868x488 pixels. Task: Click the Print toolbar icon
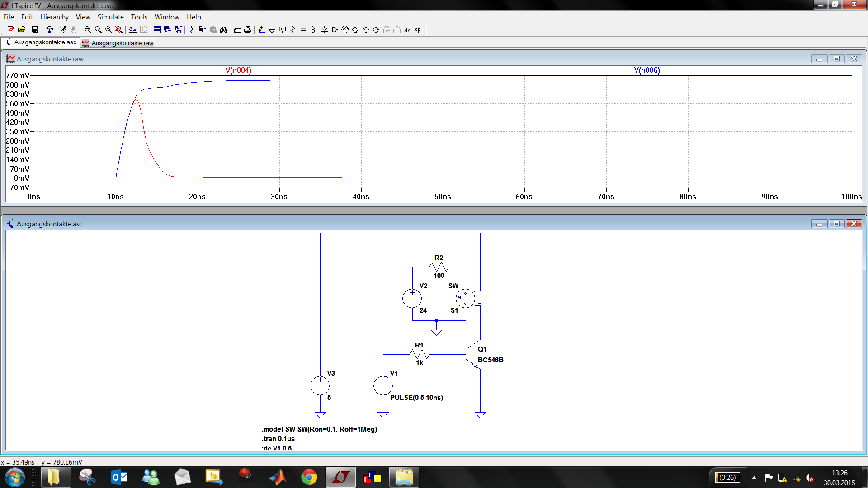coord(248,30)
